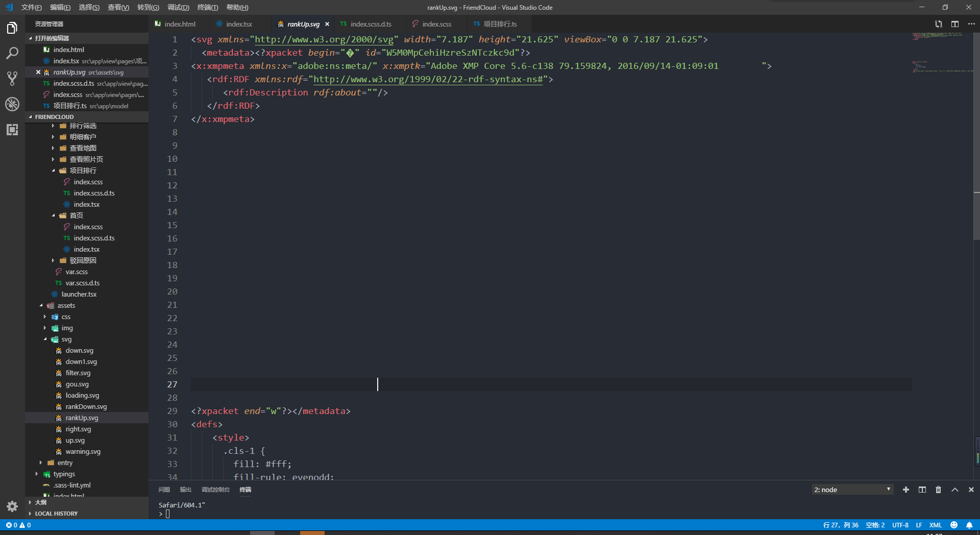Collapse the FRIENDCLOUD section
The height and width of the screenshot is (535, 980).
tap(87, 117)
